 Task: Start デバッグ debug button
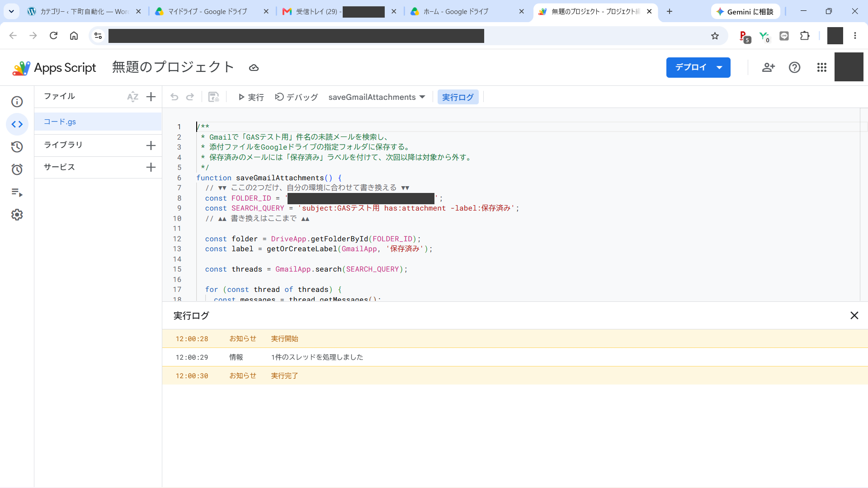click(297, 97)
